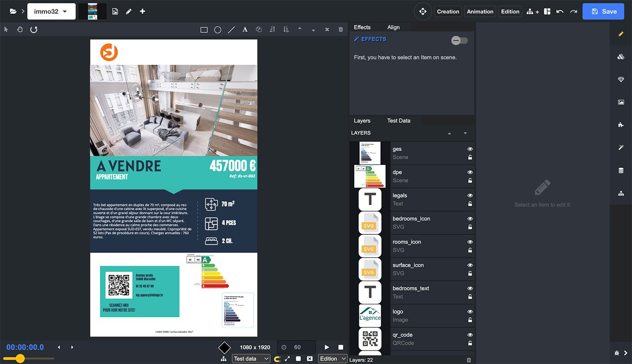Screen dimensions: 632x364
Task: Lock the dpe layer
Action: pos(470,181)
